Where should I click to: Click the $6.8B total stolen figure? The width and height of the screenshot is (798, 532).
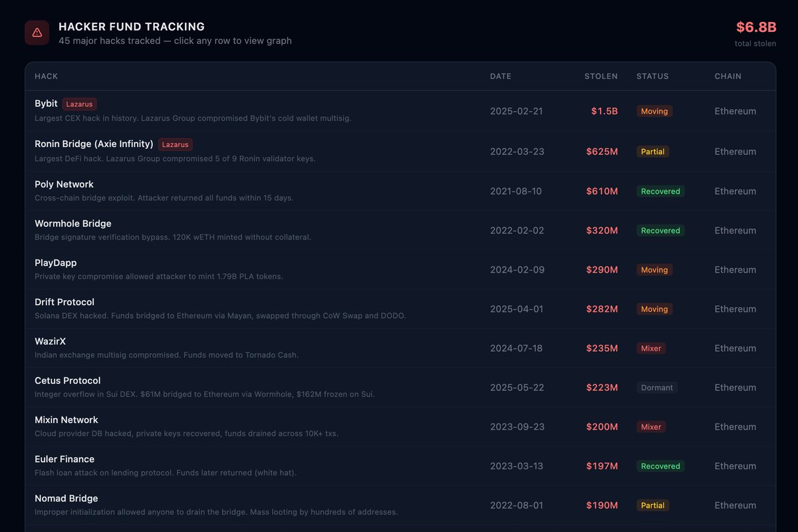tap(756, 27)
